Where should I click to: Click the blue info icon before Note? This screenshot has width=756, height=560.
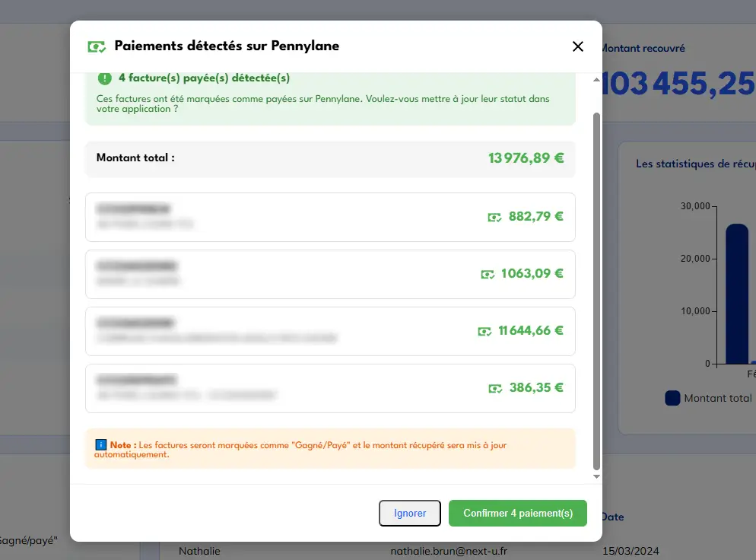(x=100, y=444)
